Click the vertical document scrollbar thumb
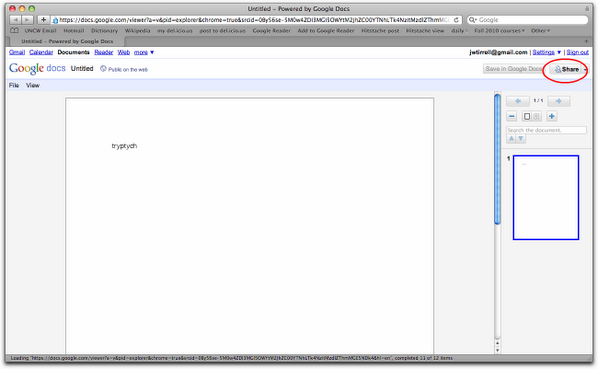The image size is (598, 369). pyautogui.click(x=497, y=159)
